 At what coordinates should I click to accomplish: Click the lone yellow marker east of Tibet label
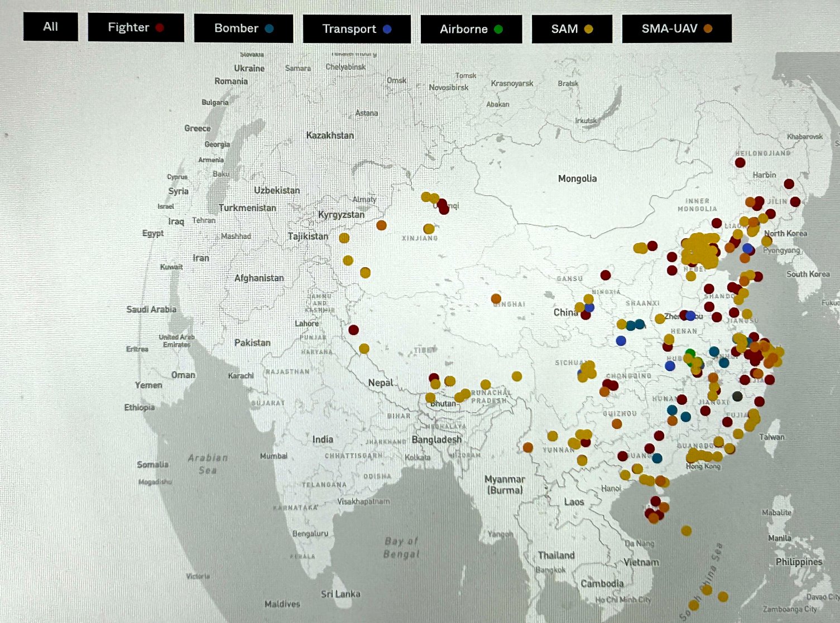point(517,376)
